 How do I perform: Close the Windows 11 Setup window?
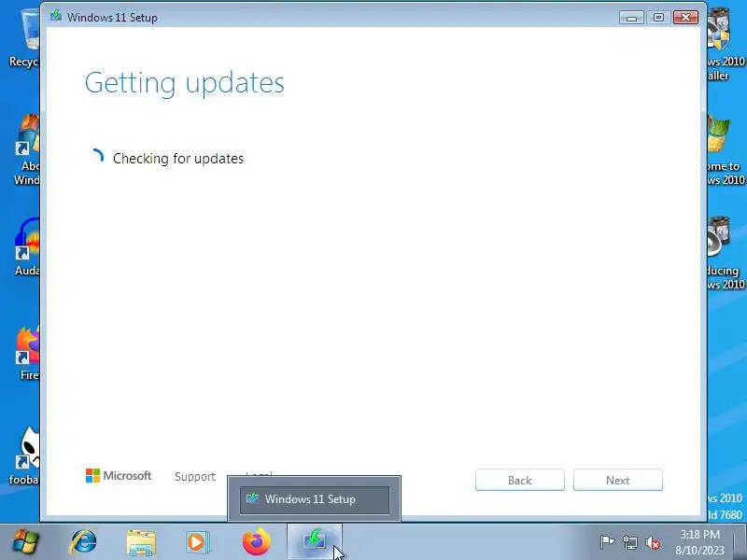[x=685, y=18]
